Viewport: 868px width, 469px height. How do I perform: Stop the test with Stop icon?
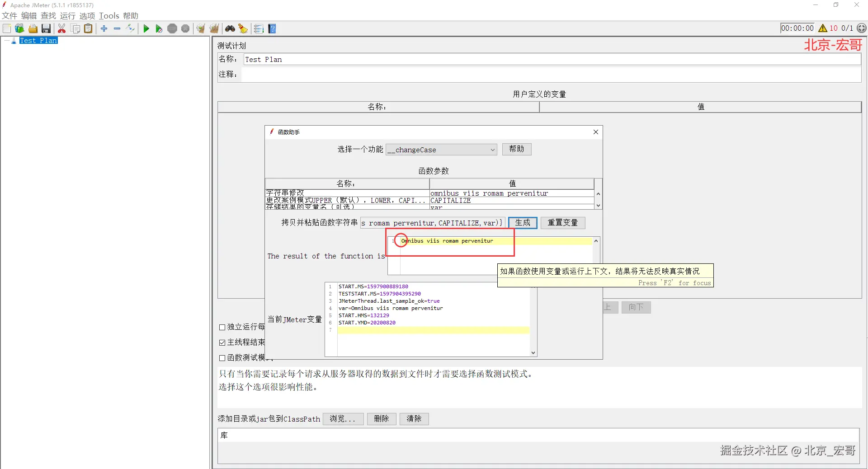coord(172,28)
